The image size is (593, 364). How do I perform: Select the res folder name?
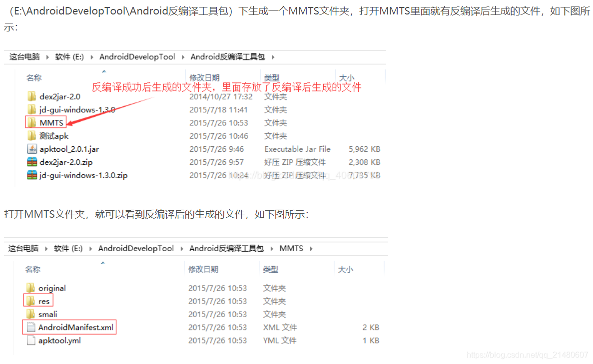coord(44,301)
